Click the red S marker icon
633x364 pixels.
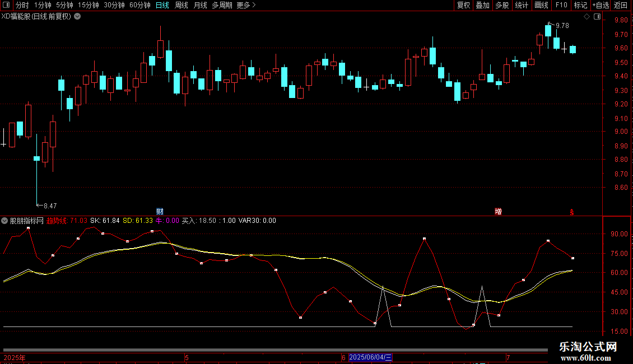572,212
